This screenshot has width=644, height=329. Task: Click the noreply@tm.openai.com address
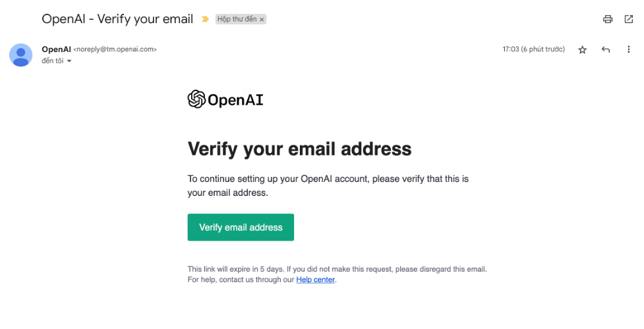pos(115,49)
